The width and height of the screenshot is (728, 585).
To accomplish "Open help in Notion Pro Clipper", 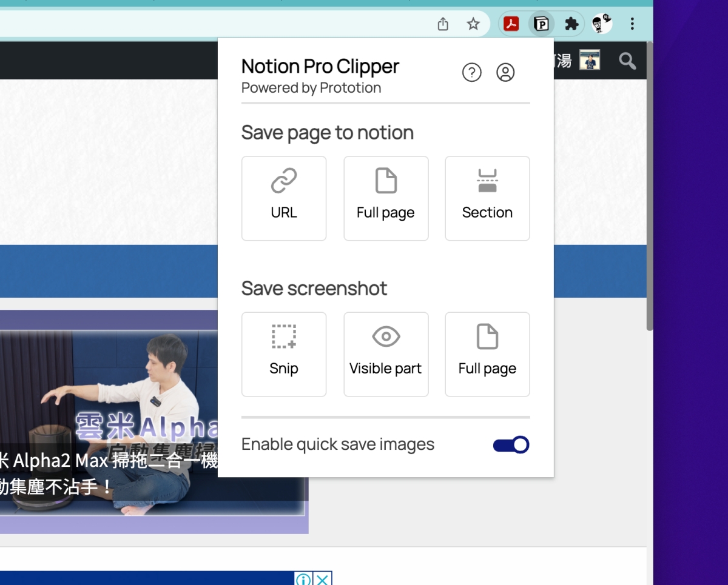I will 471,73.
